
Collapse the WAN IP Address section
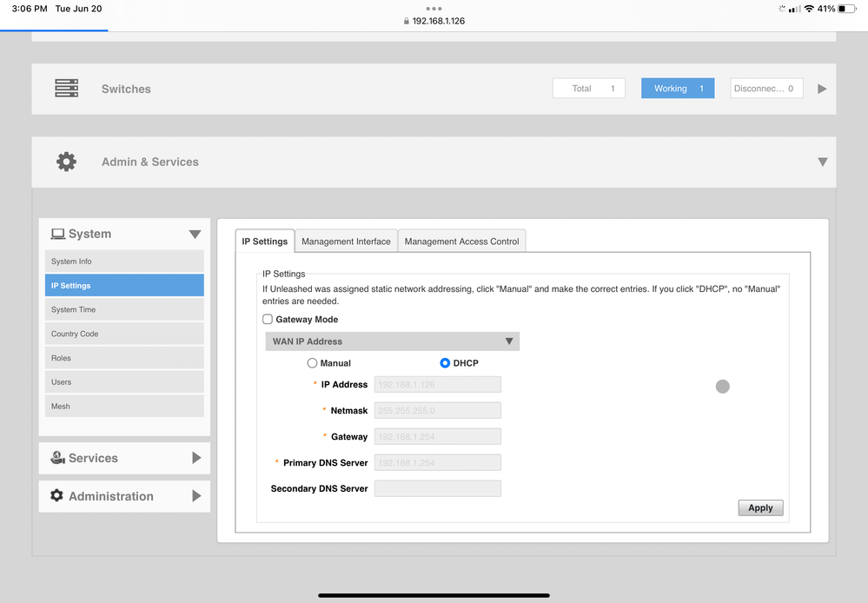(509, 341)
